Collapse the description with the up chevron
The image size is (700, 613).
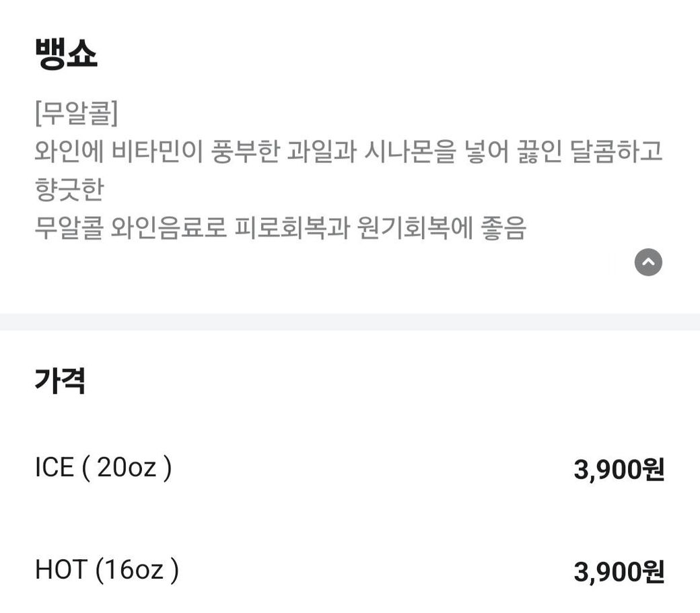648,262
